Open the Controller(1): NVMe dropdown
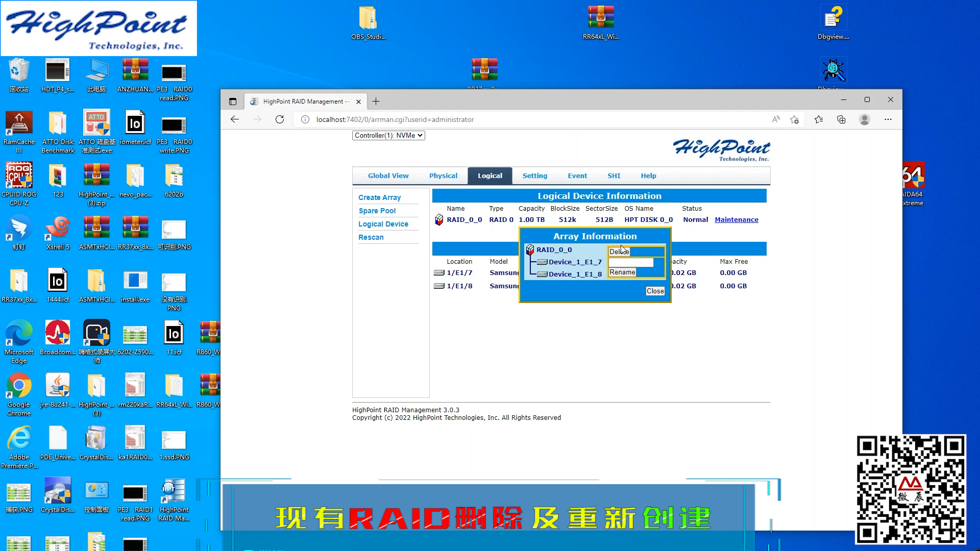 click(x=388, y=136)
